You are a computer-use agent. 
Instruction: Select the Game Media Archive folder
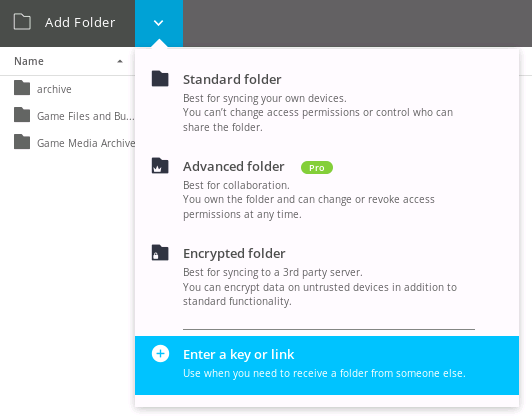[68, 143]
